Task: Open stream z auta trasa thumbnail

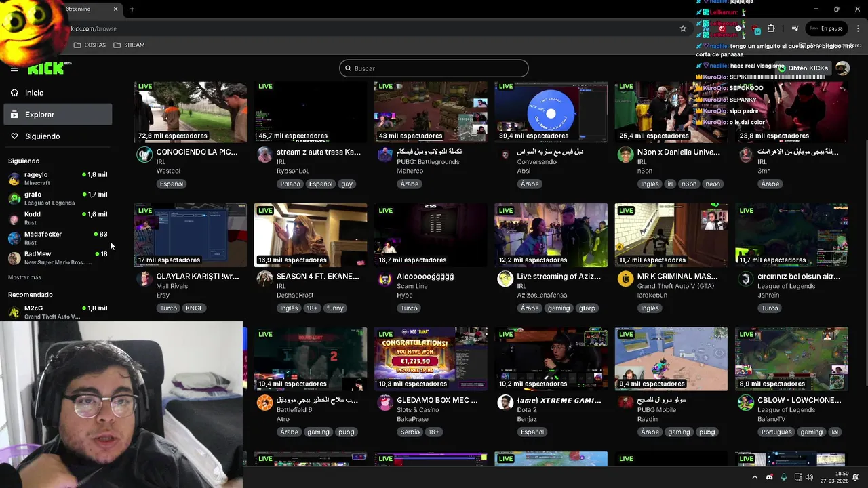Action: (x=311, y=112)
